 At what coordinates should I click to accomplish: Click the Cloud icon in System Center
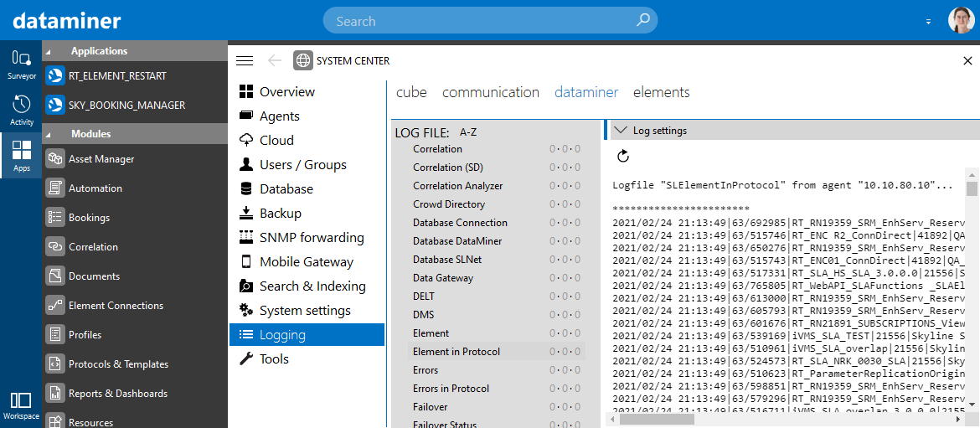[247, 140]
